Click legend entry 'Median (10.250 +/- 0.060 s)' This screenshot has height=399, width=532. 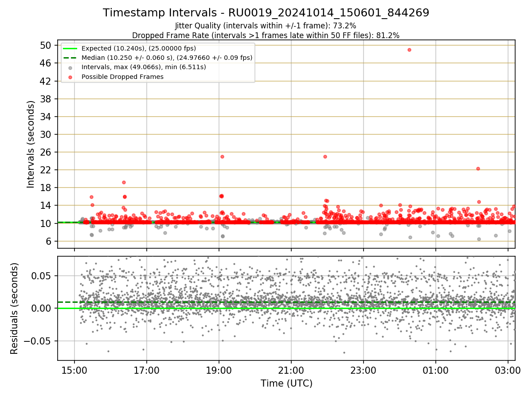[x=167, y=58]
